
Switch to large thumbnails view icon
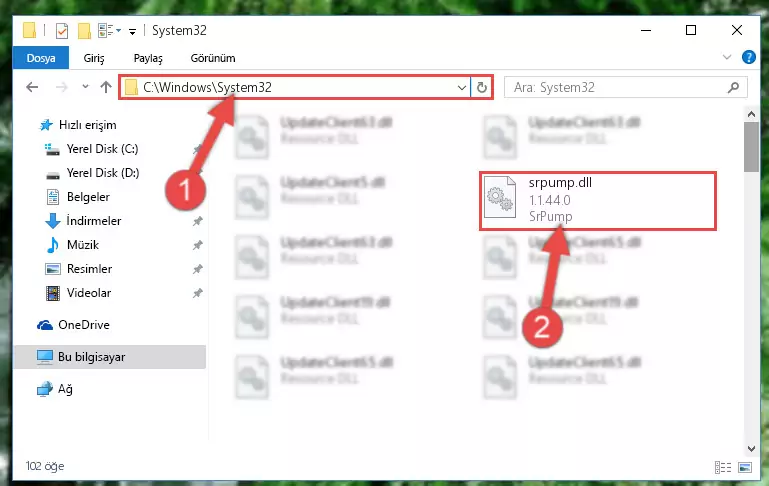click(x=744, y=467)
